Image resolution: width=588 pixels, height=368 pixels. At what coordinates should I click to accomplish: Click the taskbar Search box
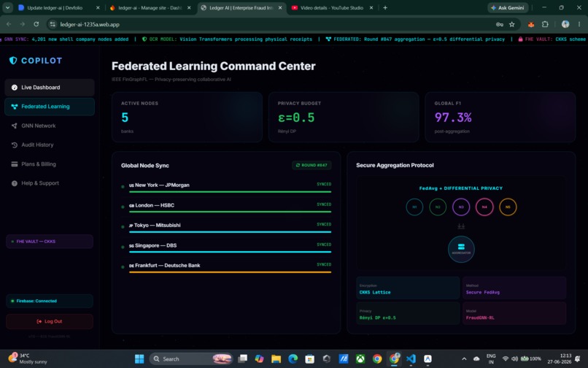pyautogui.click(x=191, y=359)
